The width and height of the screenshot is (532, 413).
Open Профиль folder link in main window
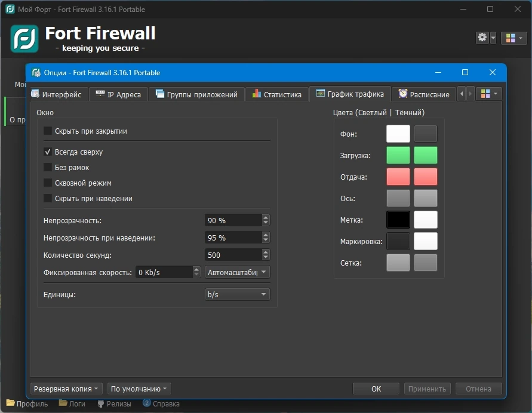click(x=27, y=403)
